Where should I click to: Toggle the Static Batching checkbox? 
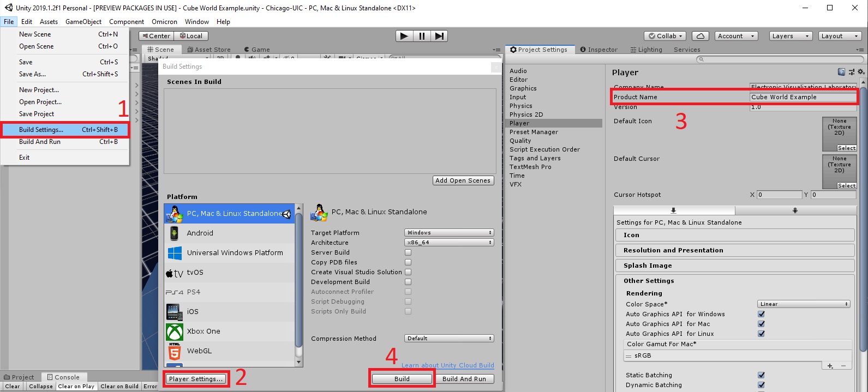click(x=762, y=375)
